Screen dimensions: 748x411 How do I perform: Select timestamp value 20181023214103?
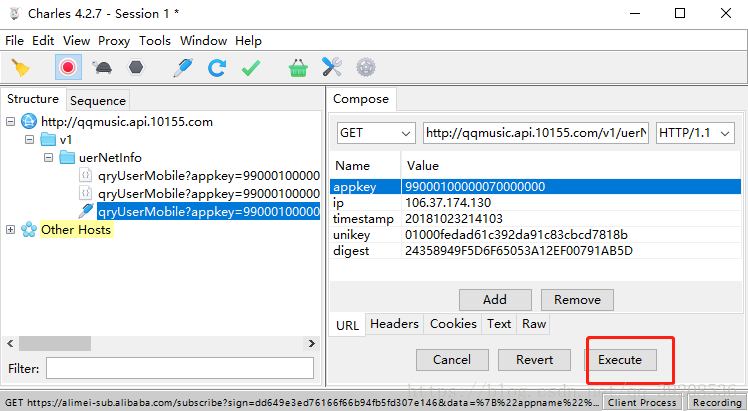coord(571,218)
